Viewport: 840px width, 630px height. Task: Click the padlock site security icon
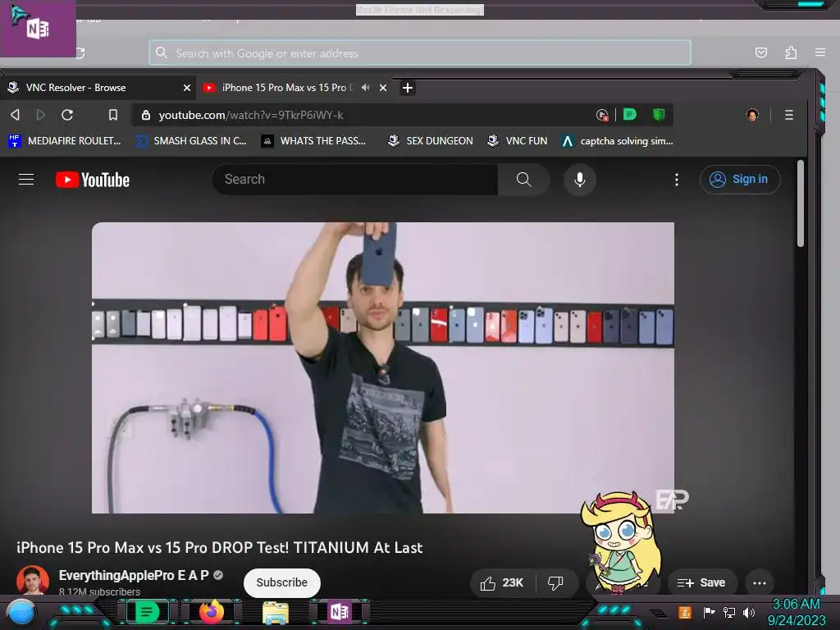pyautogui.click(x=146, y=115)
